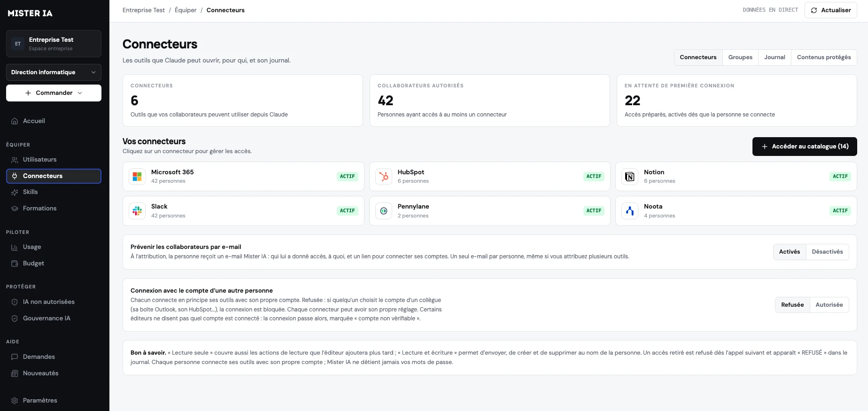Click Équiper breadcrumb link

[x=186, y=10]
